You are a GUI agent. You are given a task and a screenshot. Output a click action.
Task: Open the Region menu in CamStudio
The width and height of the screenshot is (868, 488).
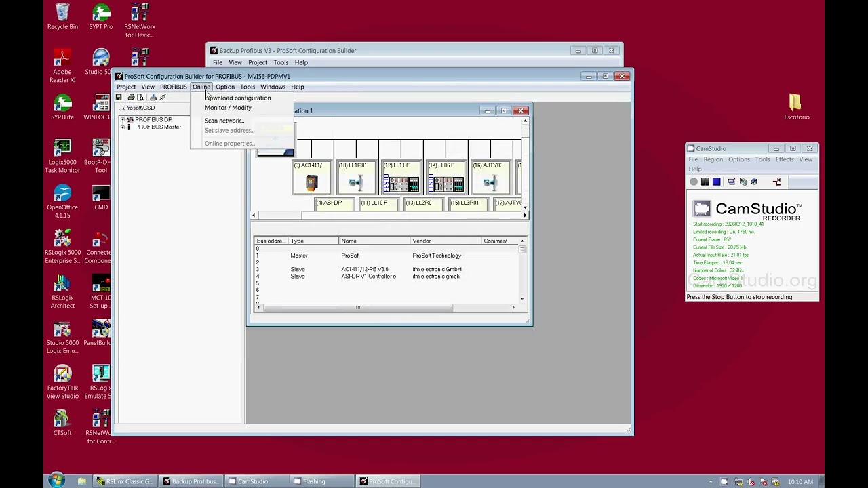(x=713, y=159)
